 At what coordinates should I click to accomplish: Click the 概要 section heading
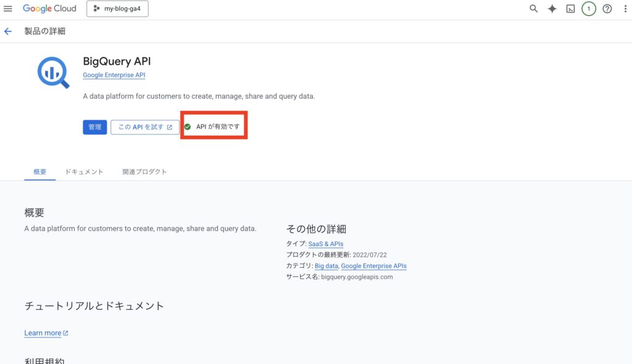tap(35, 212)
